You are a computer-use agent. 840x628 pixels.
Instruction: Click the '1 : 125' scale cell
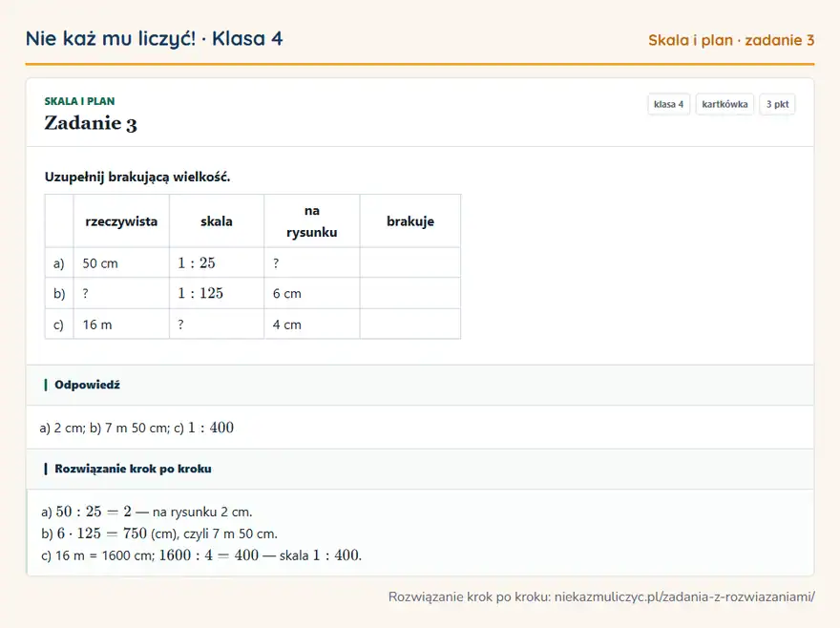pyautogui.click(x=217, y=293)
